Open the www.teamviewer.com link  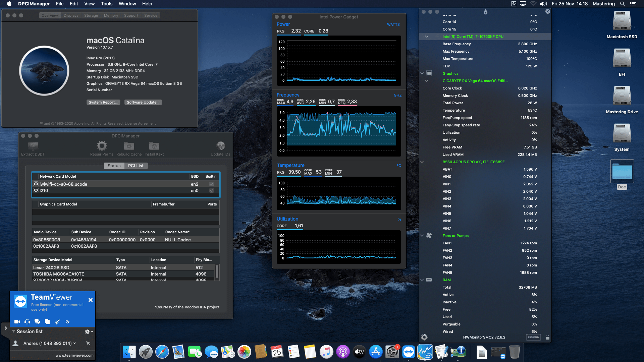[x=74, y=355]
